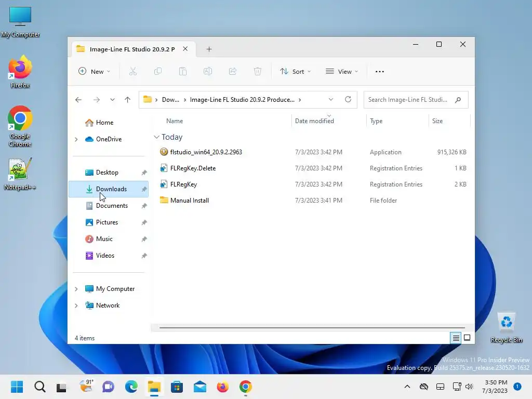Open the Sort dropdown menu
The image size is (532, 399).
pos(295,71)
